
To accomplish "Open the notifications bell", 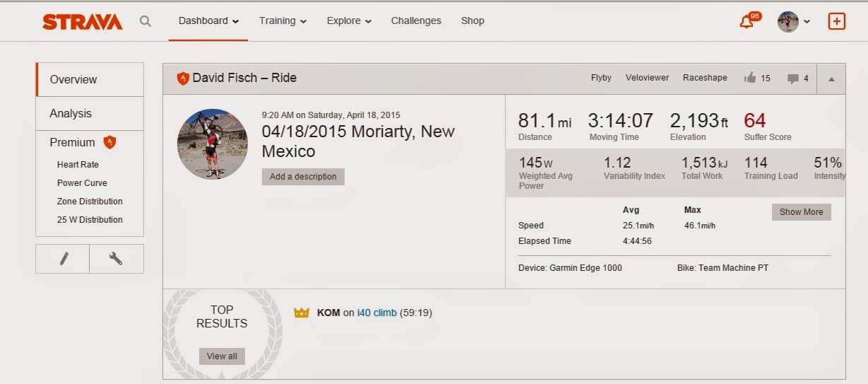I will (747, 21).
